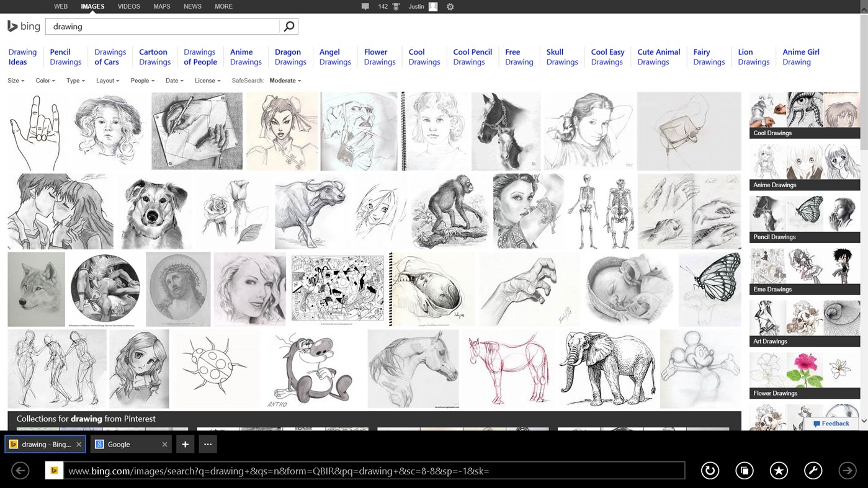Navigate back with the back arrow
Screen dimensions: 868x488
click(19, 471)
